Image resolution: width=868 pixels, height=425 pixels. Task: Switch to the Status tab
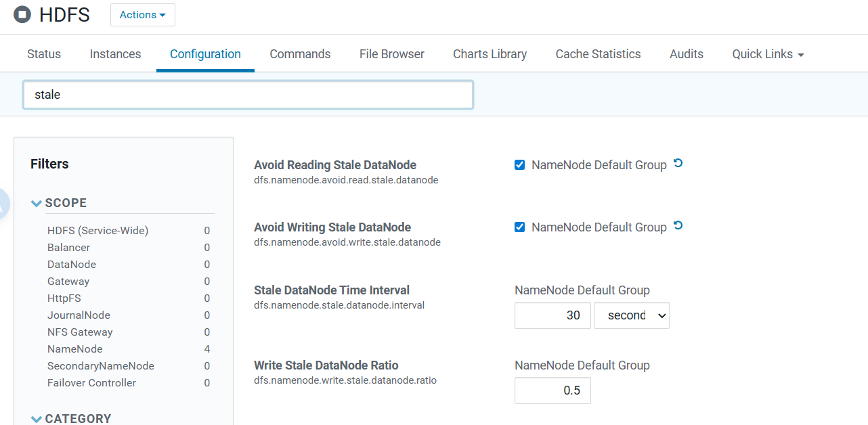click(44, 54)
